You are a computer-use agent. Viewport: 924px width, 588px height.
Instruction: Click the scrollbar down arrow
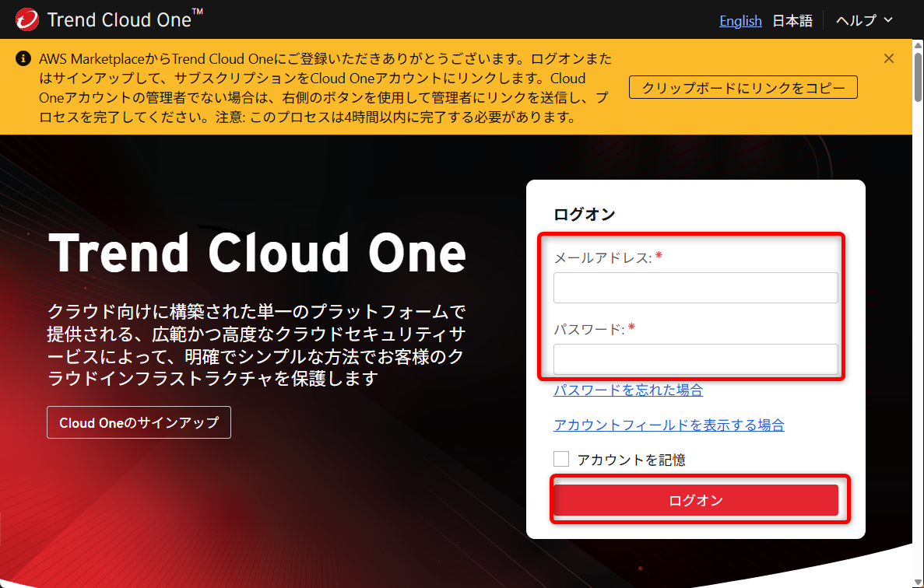click(918, 582)
